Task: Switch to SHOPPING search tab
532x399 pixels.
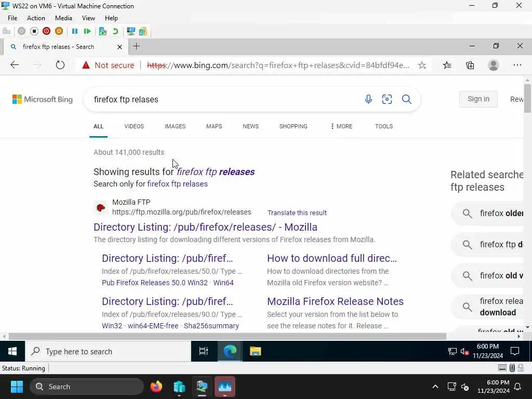Action: click(x=293, y=126)
